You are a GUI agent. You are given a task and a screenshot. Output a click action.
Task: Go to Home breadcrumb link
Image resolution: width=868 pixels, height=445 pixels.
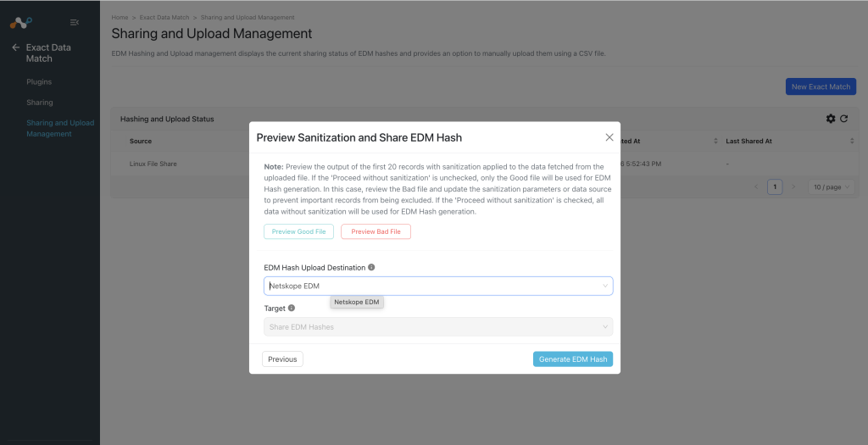click(x=120, y=18)
